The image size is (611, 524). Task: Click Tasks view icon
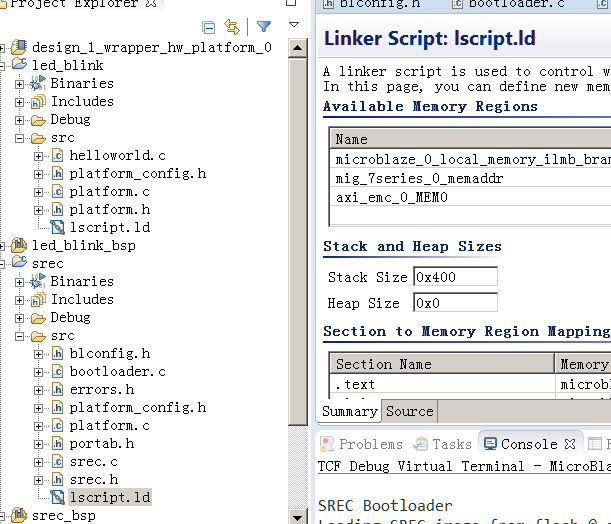(x=420, y=444)
